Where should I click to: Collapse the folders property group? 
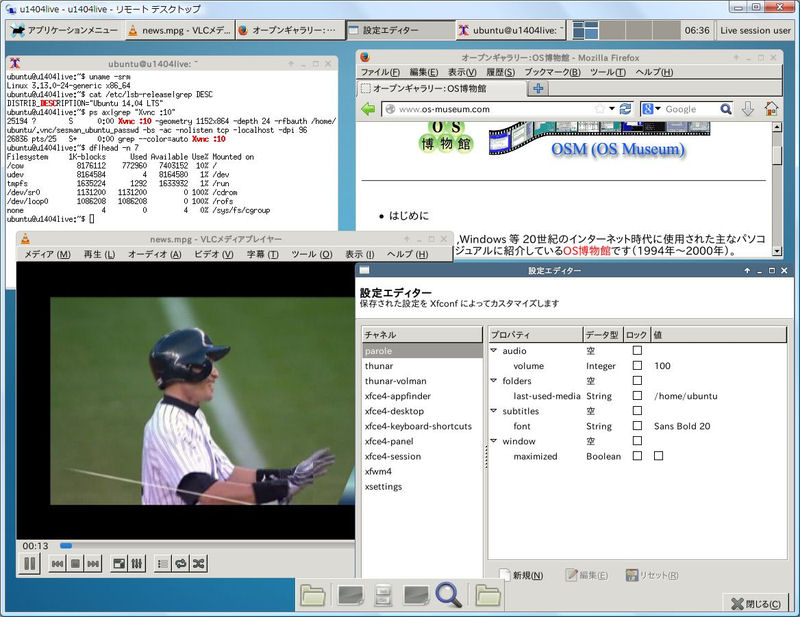point(494,381)
